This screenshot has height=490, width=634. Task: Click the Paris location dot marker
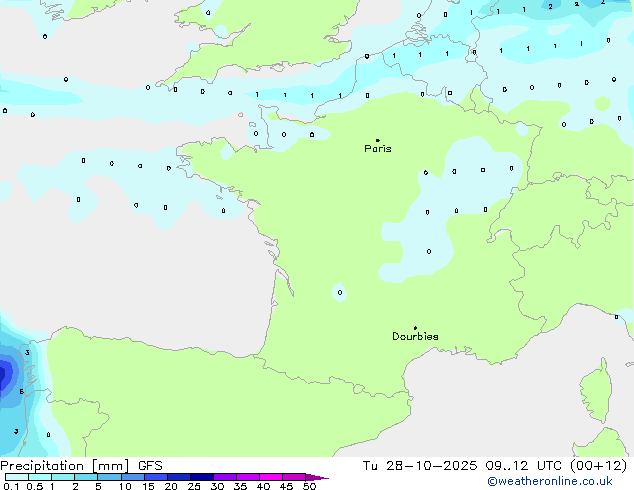378,140
